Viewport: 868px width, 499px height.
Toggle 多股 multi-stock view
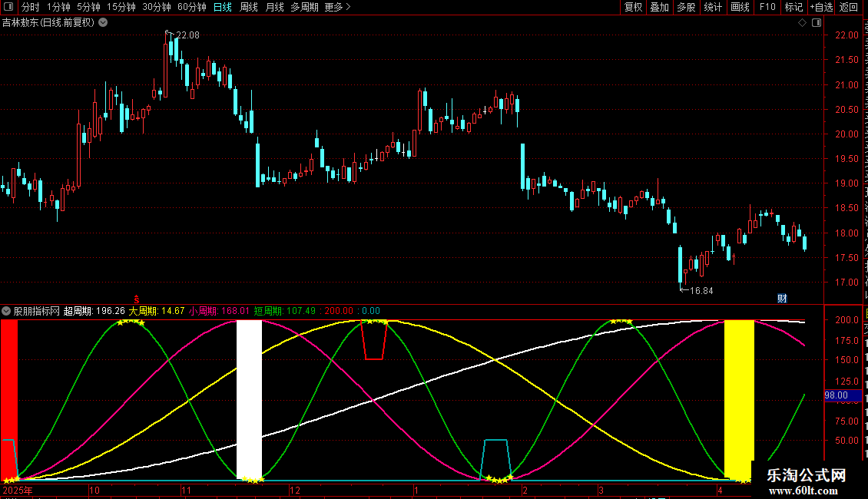tap(686, 7)
